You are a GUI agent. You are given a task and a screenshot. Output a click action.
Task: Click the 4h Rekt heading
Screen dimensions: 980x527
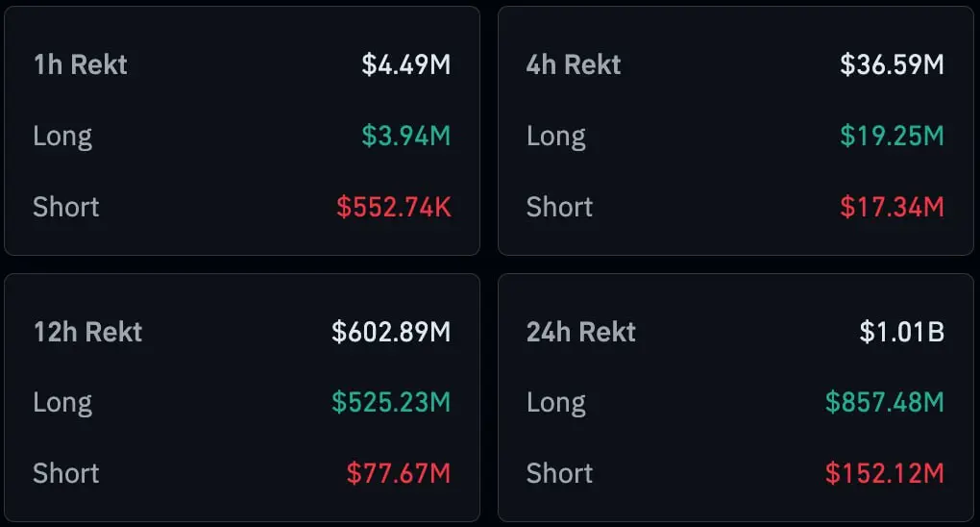click(x=574, y=64)
